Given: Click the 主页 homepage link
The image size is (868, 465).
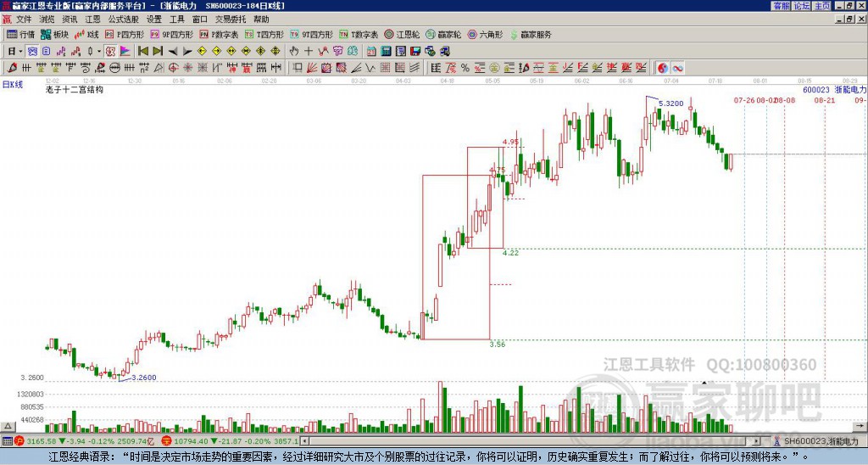Looking at the screenshot, I should point(822,6).
